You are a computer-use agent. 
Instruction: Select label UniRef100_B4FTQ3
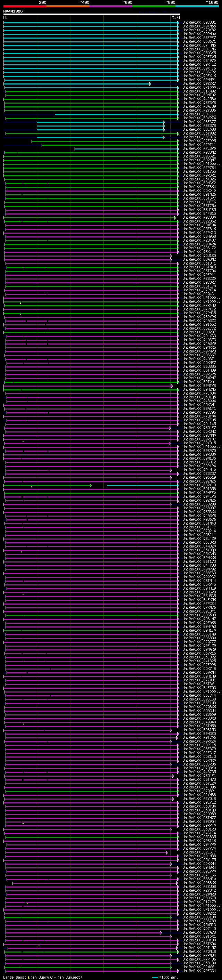point(199,687)
